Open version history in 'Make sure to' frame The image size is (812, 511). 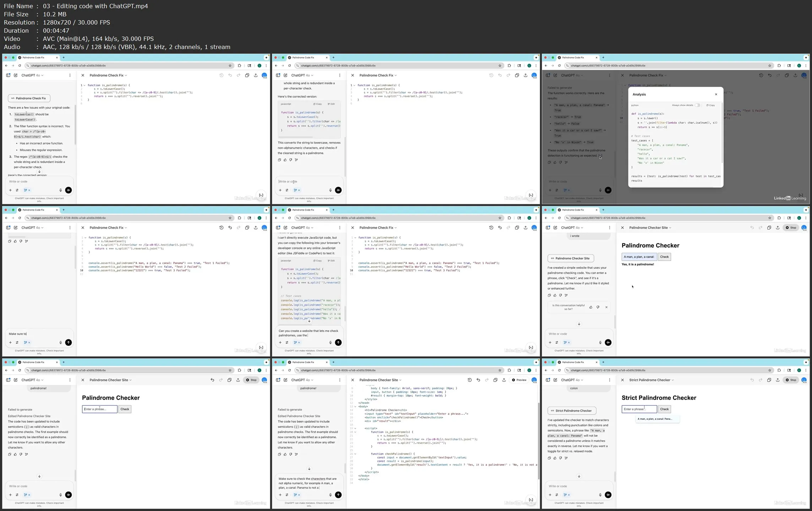(x=221, y=228)
